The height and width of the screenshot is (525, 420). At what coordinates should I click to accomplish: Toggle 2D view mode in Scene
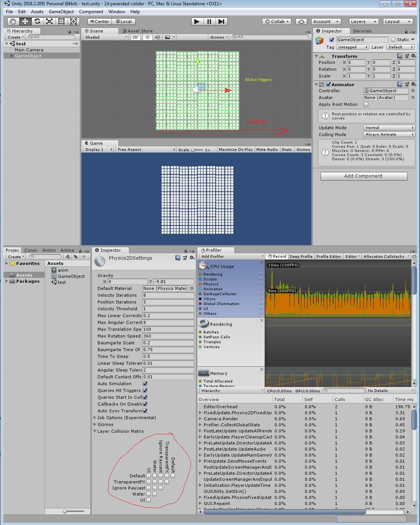point(135,37)
